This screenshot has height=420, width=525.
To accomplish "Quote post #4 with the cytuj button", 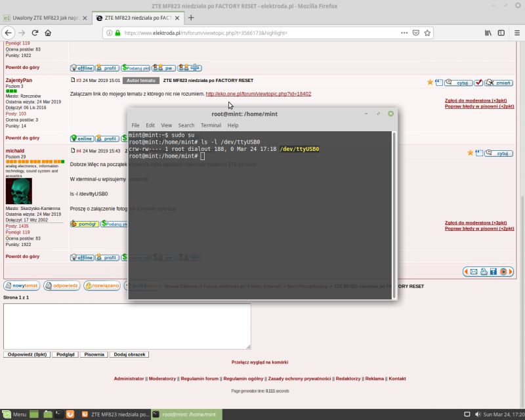I will (499, 154).
